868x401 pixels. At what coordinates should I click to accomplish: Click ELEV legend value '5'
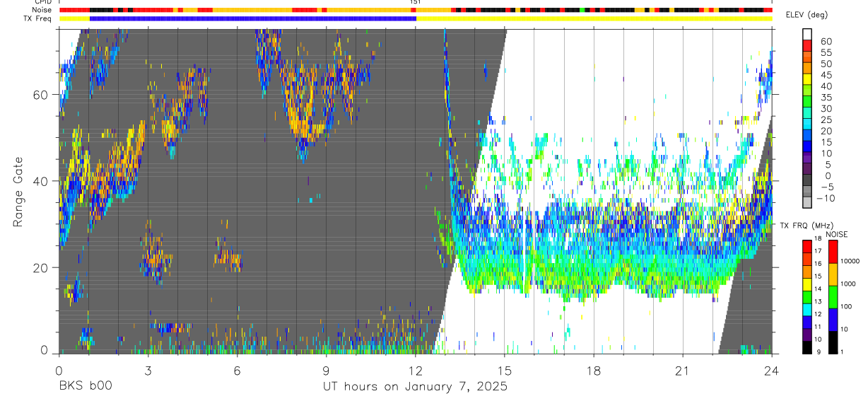coord(828,164)
